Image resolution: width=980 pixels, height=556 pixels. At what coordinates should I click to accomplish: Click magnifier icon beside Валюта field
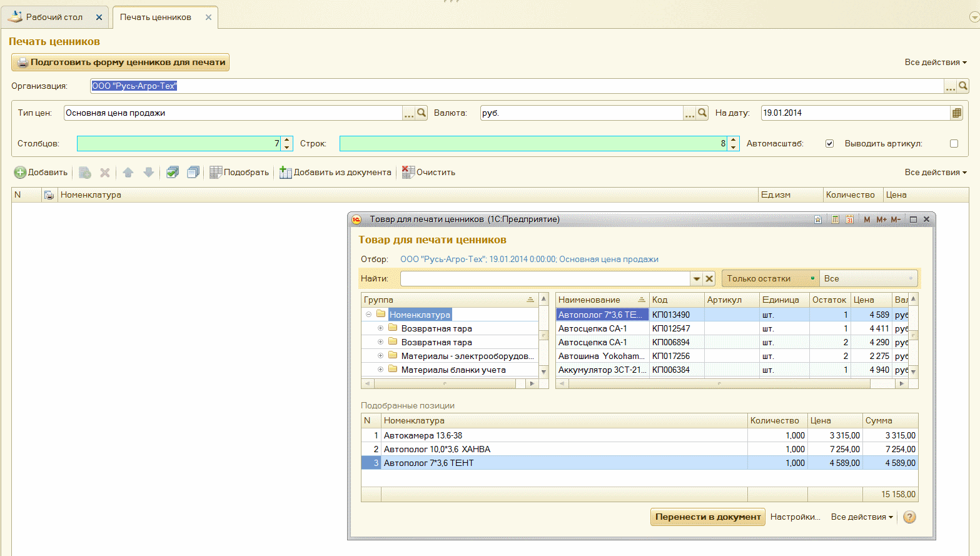click(702, 113)
